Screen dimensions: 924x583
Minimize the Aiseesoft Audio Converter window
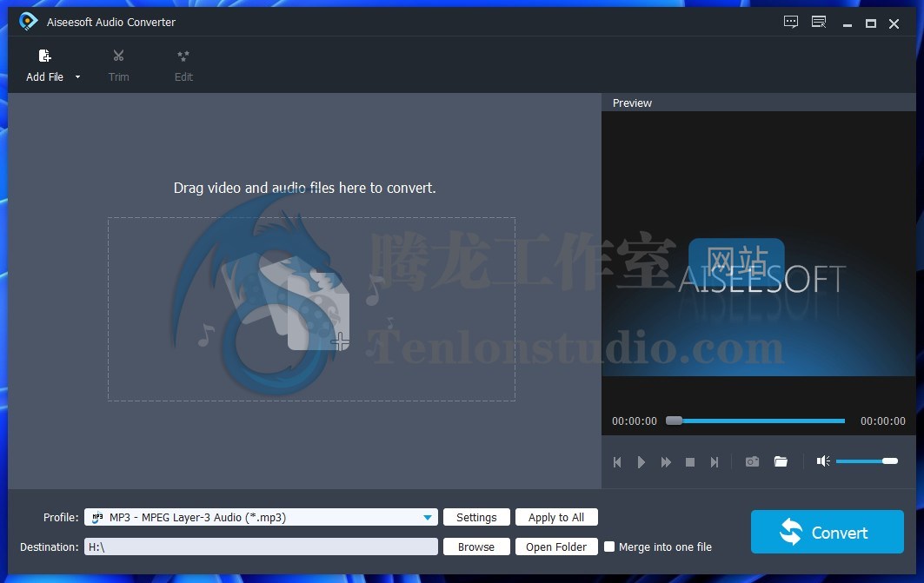[848, 24]
